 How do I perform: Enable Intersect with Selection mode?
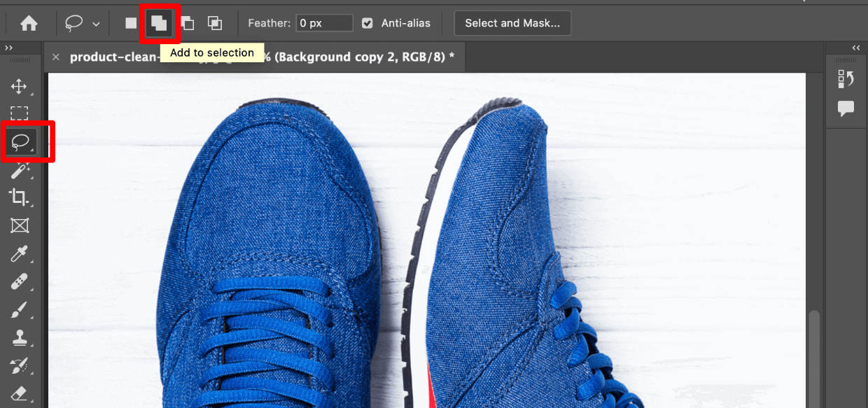pos(215,22)
